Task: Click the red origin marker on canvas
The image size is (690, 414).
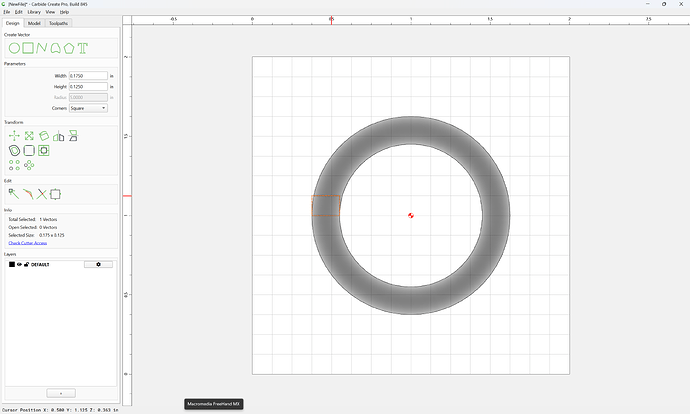Action: (x=411, y=216)
